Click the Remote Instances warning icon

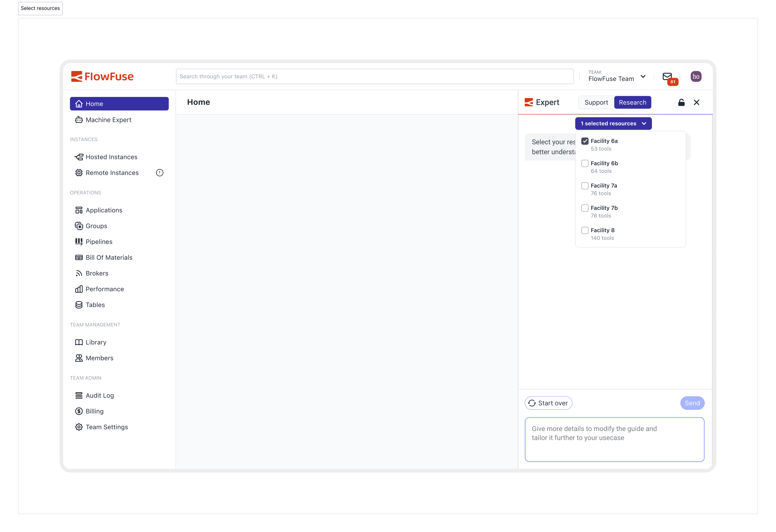(x=160, y=172)
